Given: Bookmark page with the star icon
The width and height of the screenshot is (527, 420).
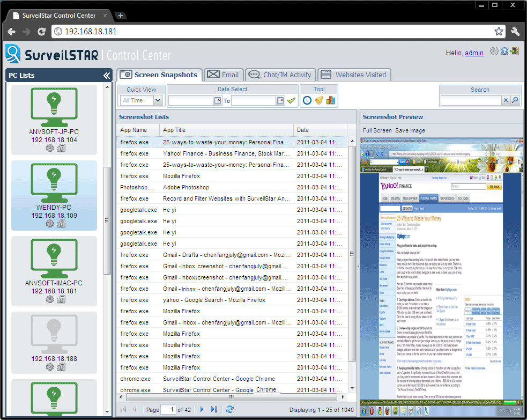Looking at the screenshot, I should point(499,31).
